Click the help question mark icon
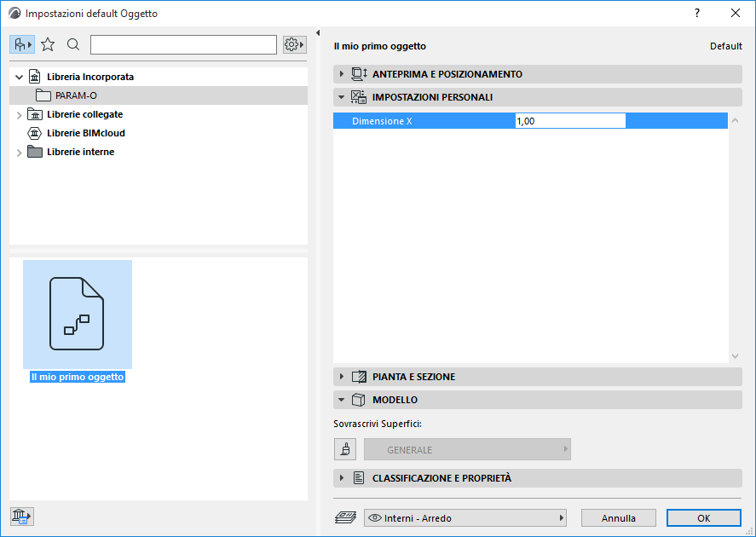The image size is (756, 537). pos(696,14)
